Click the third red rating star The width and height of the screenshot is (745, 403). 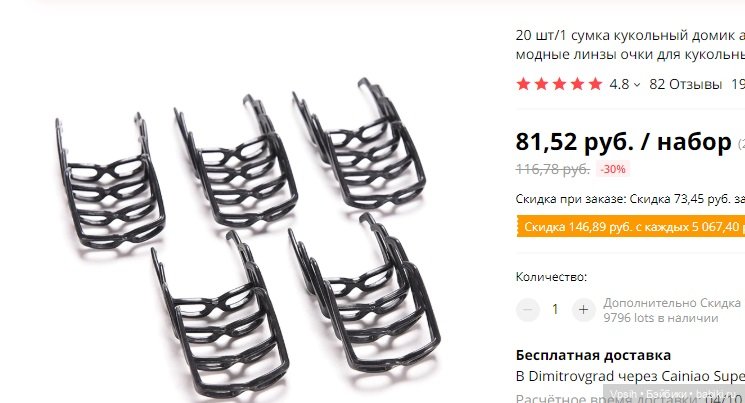click(559, 84)
